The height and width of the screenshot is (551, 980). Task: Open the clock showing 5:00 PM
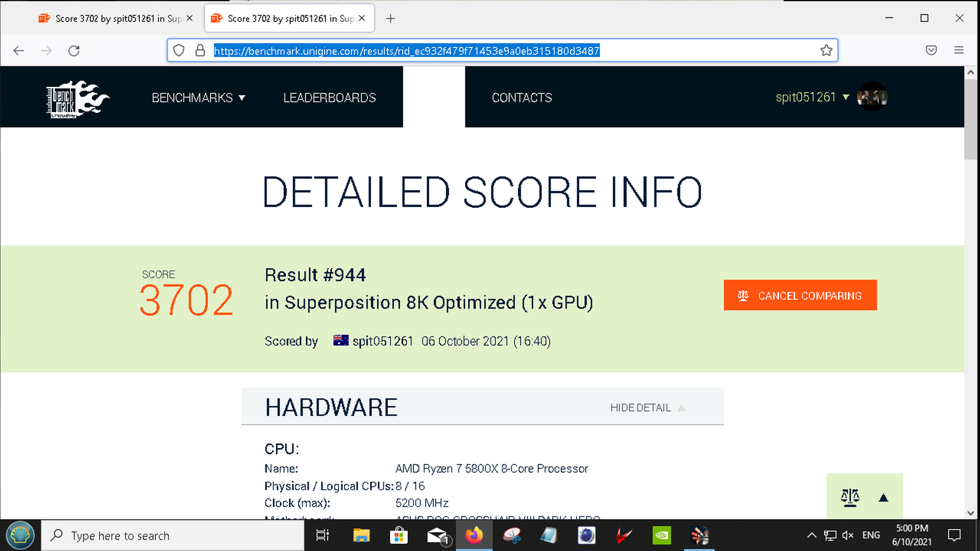point(912,535)
